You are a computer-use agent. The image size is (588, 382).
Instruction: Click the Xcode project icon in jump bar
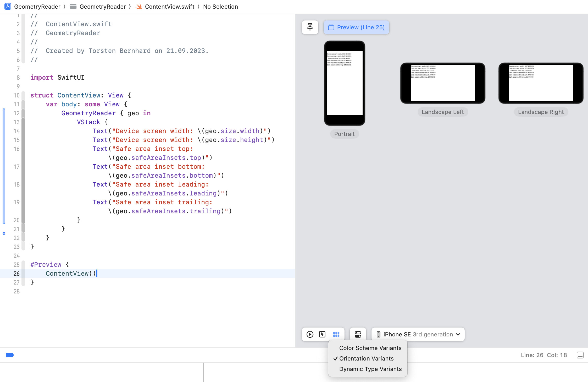point(8,7)
